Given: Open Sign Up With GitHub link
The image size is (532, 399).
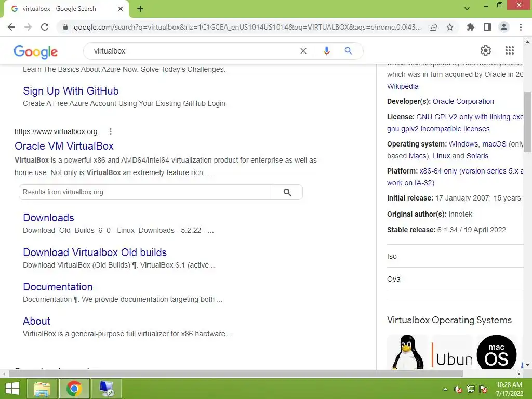Looking at the screenshot, I should [71, 91].
